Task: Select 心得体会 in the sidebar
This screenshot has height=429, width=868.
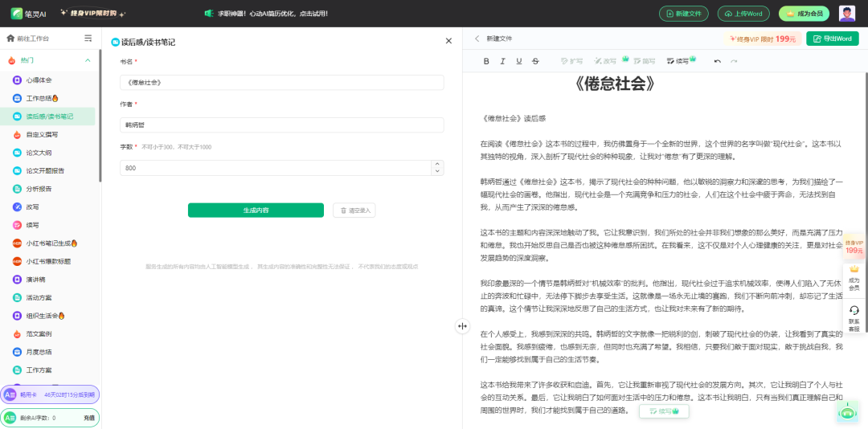Action: point(47,80)
